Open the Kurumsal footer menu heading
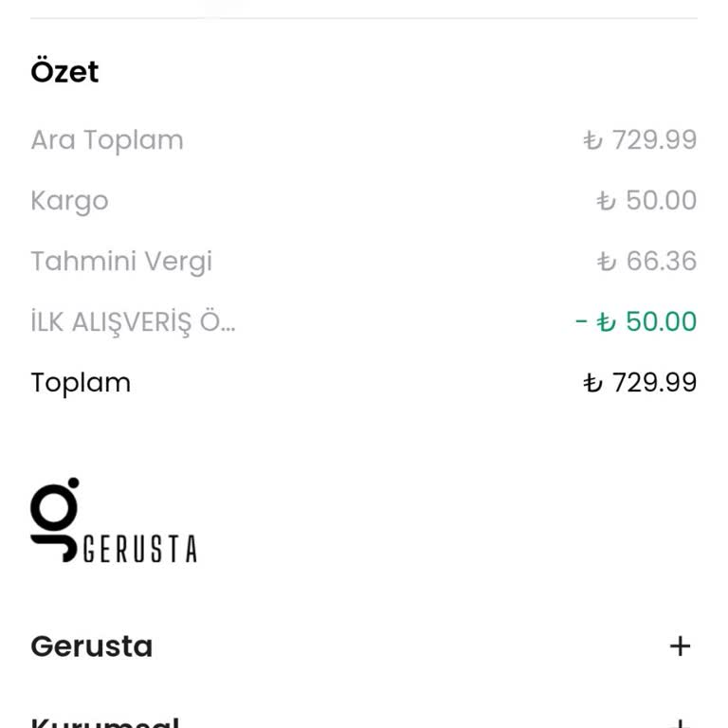Viewport: 728px width, 728px height. pyautogui.click(x=104, y=722)
